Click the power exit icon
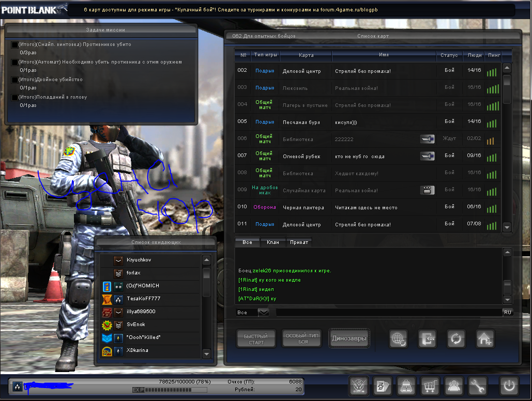Image resolution: width=532 pixels, height=401 pixels. pos(509,386)
